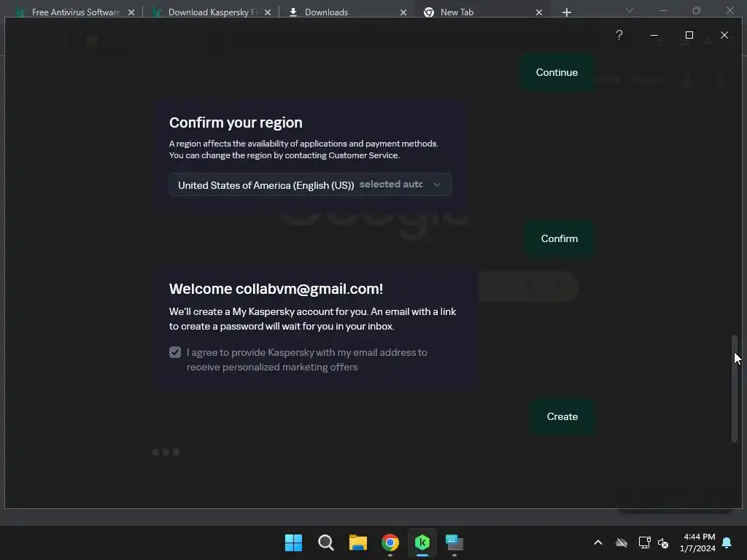
Task: Close the Kaspersky installer window
Action: click(724, 35)
